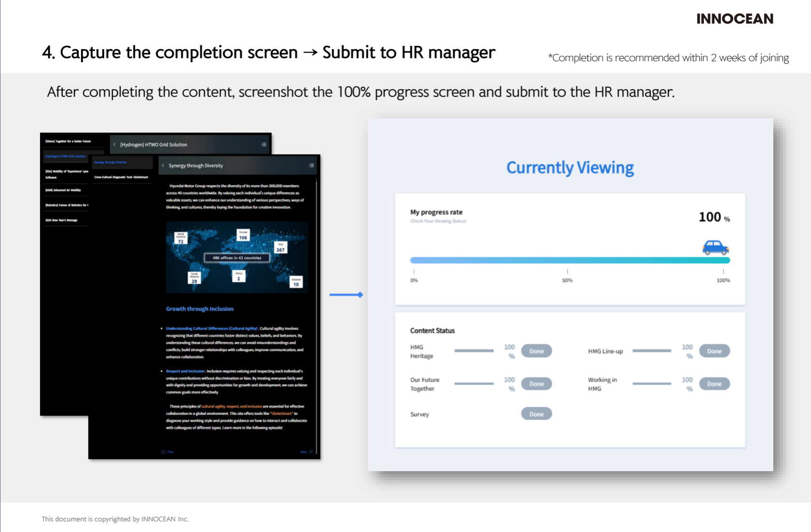Screen dimensions: 811x532
Task: Click the Oceania 10 map label
Action: 296,282
